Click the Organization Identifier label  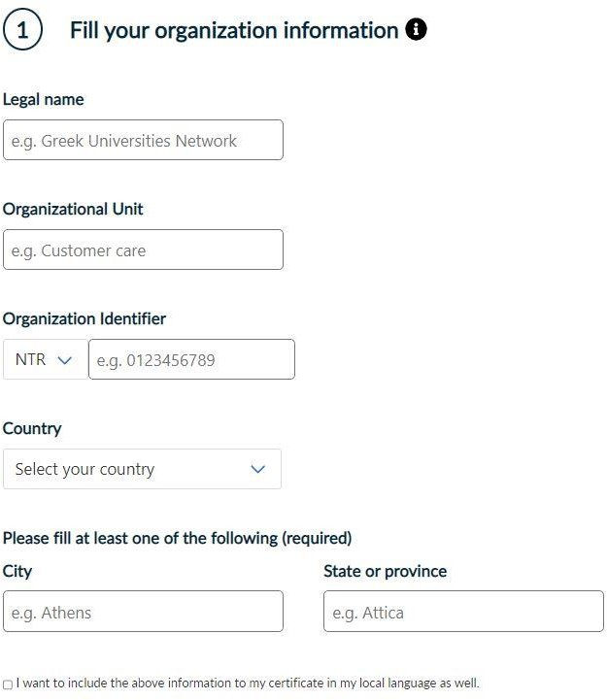click(84, 318)
